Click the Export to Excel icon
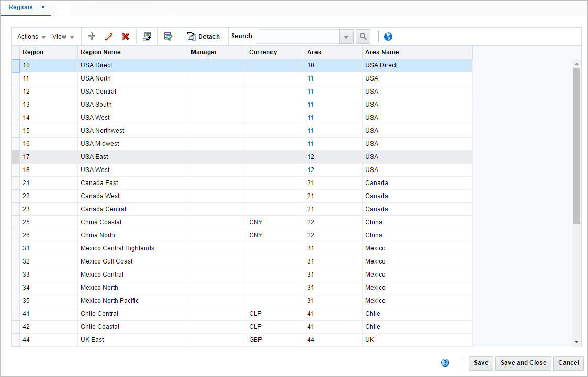Screen dimensions: 588x377 [x=147, y=37]
